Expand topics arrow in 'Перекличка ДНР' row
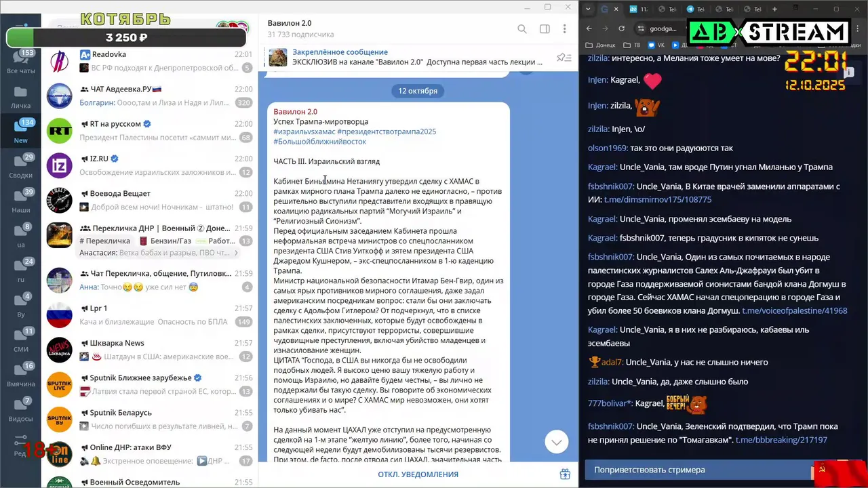This screenshot has height=488, width=868. pyautogui.click(x=236, y=253)
